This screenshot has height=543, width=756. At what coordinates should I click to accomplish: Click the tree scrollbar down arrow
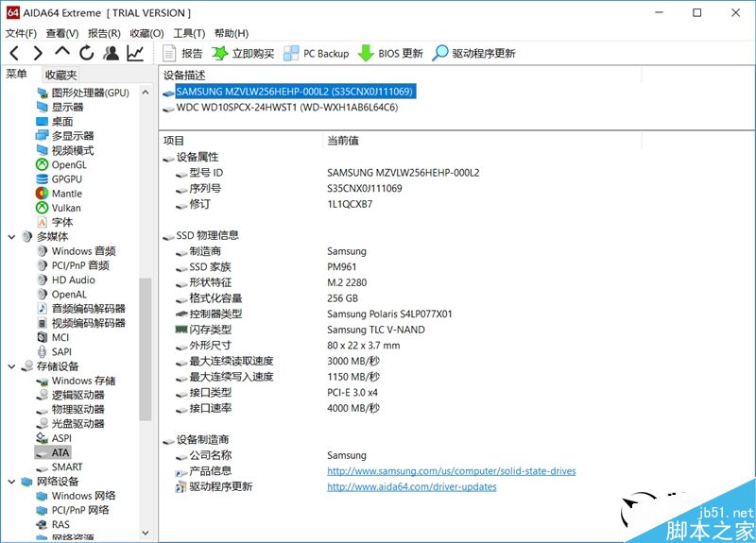[x=146, y=533]
